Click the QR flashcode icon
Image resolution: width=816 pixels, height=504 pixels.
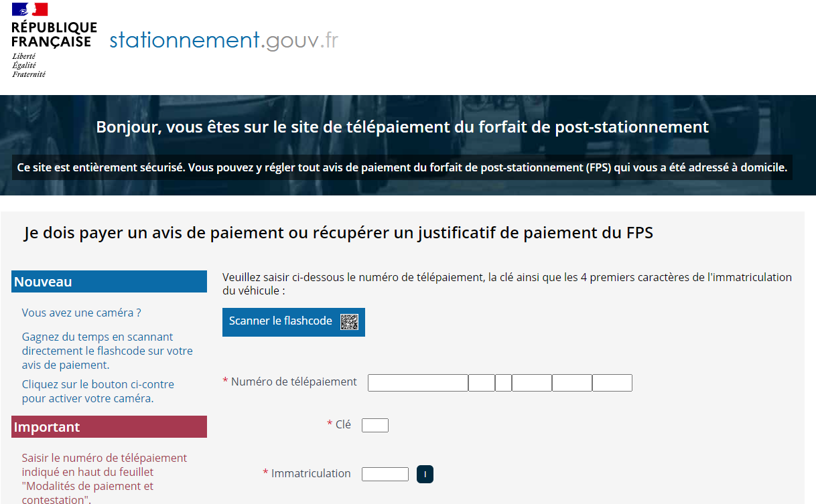coord(349,322)
